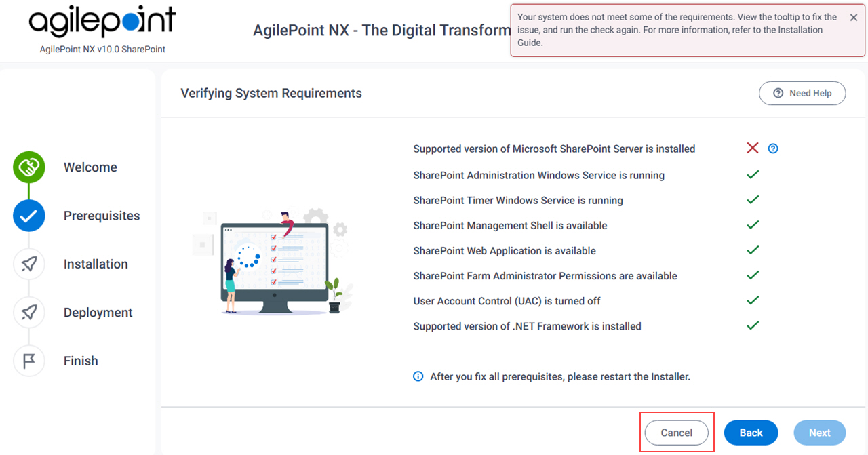Click the Installation step rocket icon
868x455 pixels.
point(29,264)
